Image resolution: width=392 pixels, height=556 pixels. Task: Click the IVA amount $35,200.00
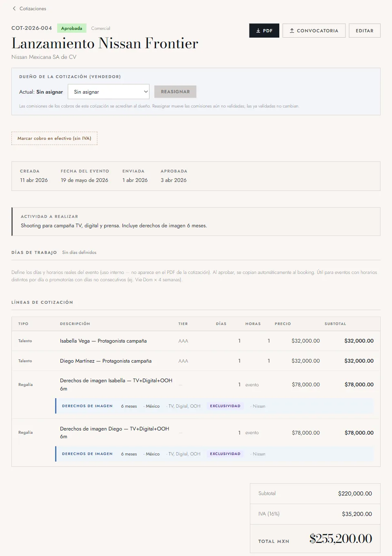pos(357,514)
